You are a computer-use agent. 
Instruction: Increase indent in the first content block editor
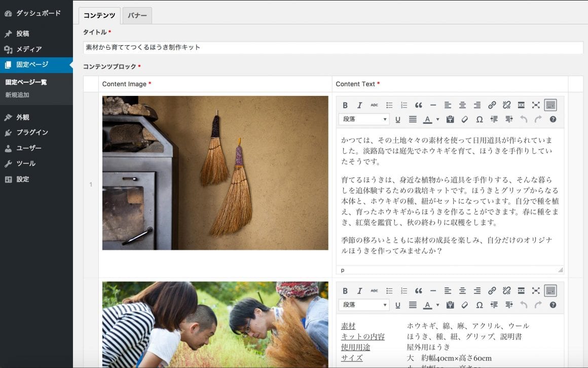509,119
